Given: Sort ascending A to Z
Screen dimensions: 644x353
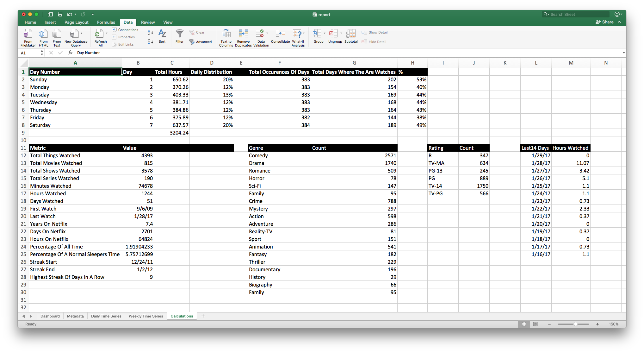Looking at the screenshot, I should click(x=151, y=32).
